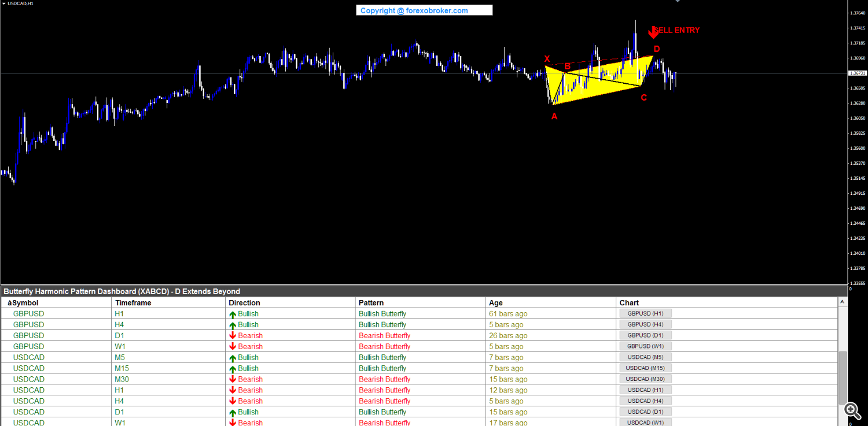868x426 pixels.
Task: Click the magnifier zoom icon
Action: coord(851,410)
